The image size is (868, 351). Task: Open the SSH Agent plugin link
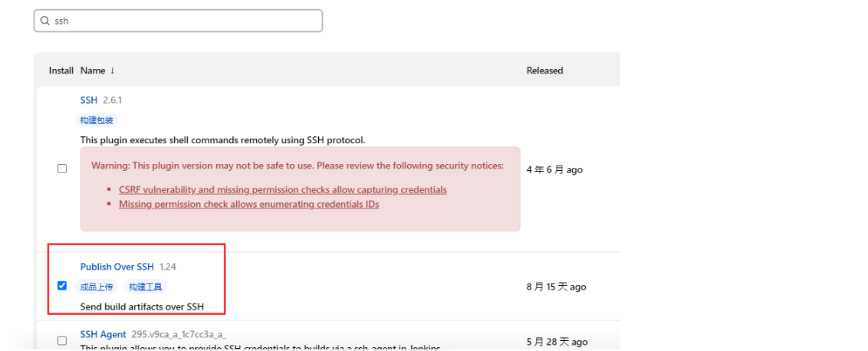coord(103,335)
